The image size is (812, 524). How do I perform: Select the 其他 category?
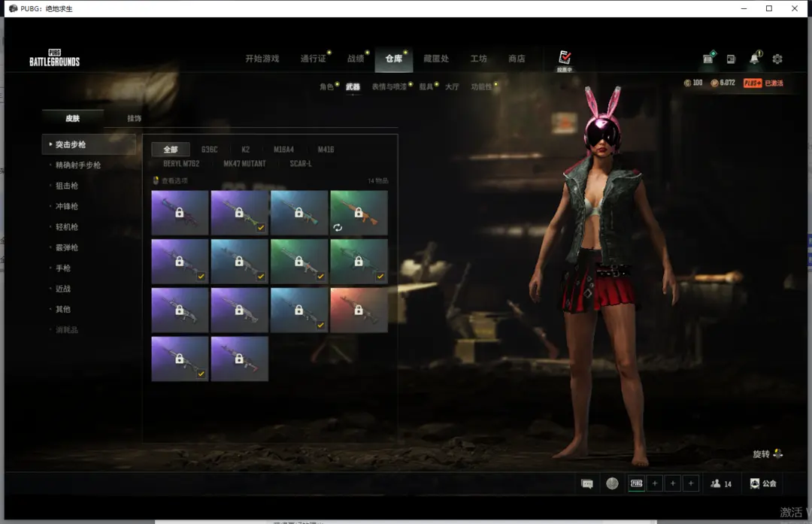point(62,309)
